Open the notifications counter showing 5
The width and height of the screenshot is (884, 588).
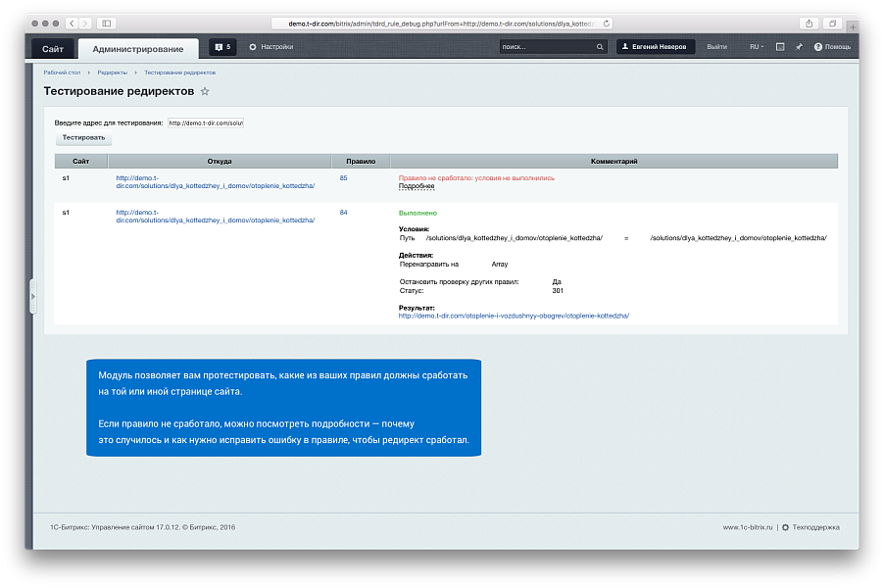[222, 47]
